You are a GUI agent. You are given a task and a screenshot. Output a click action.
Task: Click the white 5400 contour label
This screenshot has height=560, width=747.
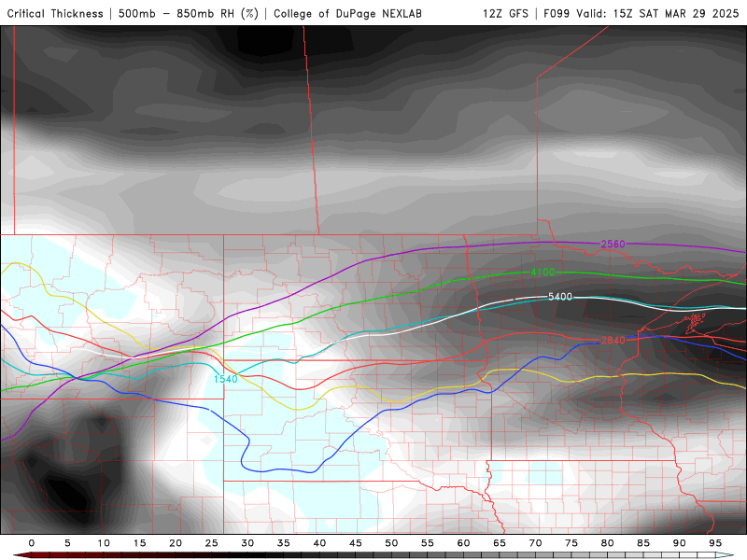(x=559, y=297)
